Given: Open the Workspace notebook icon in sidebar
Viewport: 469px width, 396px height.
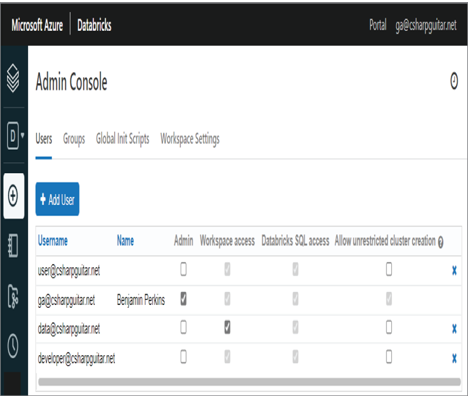Looking at the screenshot, I should 13,246.
